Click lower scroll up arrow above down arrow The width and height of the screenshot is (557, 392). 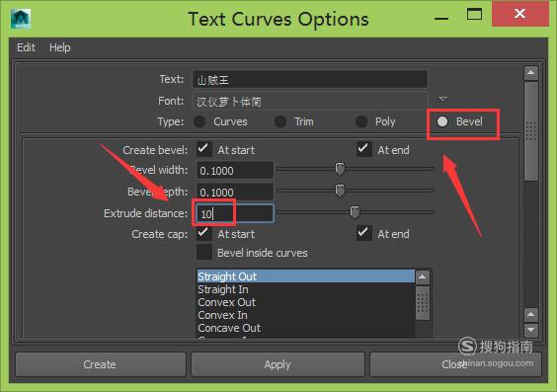coord(530,315)
